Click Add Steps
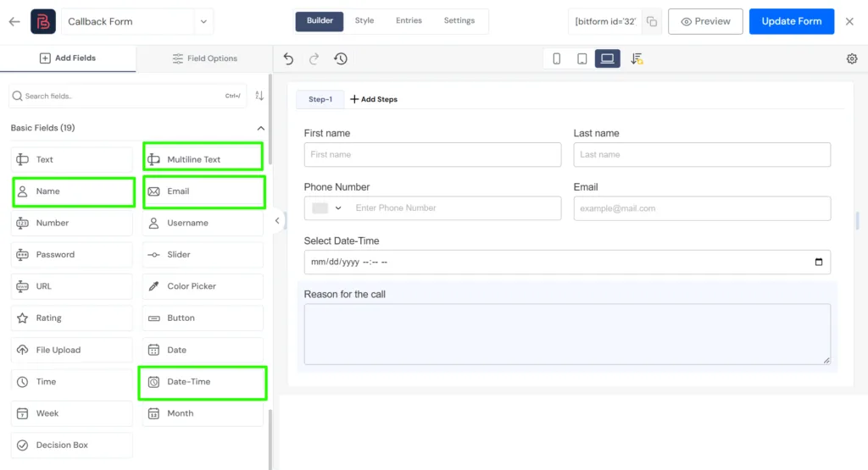The image size is (868, 470). [374, 100]
